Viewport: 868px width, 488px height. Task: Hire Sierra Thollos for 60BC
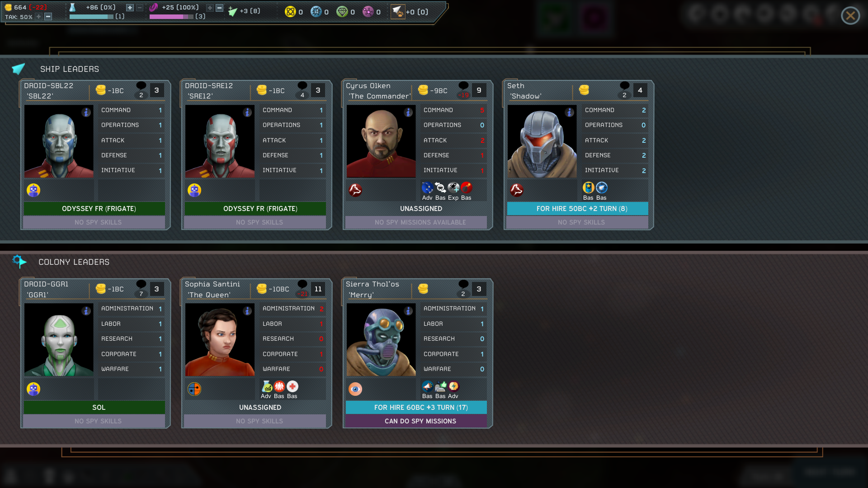coord(420,407)
